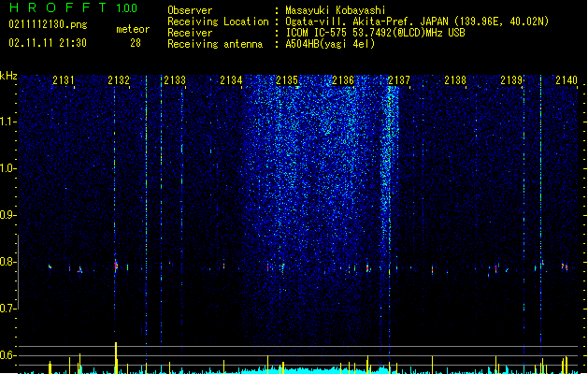
Task: Click the 0.7 frequency axis label
Action: pos(7,309)
